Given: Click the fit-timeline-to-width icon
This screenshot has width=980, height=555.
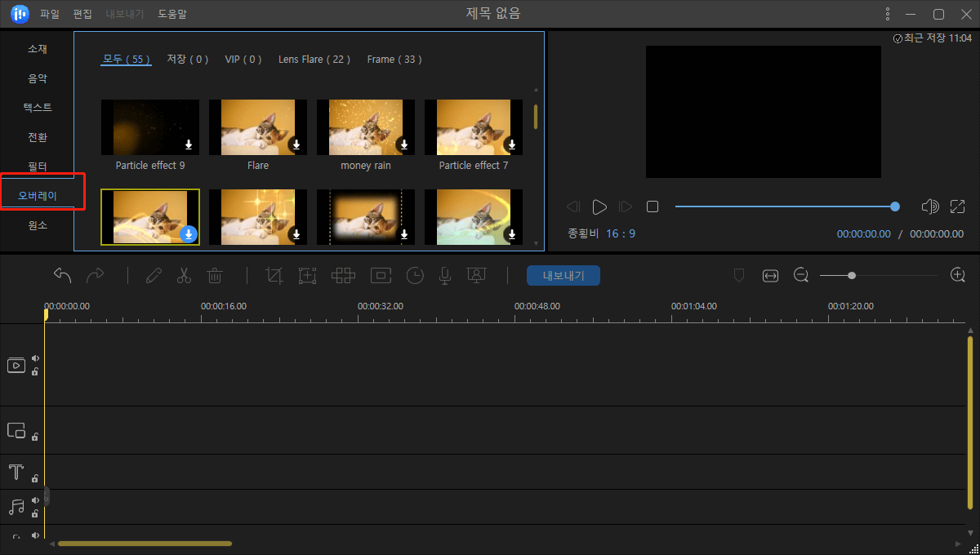Looking at the screenshot, I should pyautogui.click(x=770, y=276).
